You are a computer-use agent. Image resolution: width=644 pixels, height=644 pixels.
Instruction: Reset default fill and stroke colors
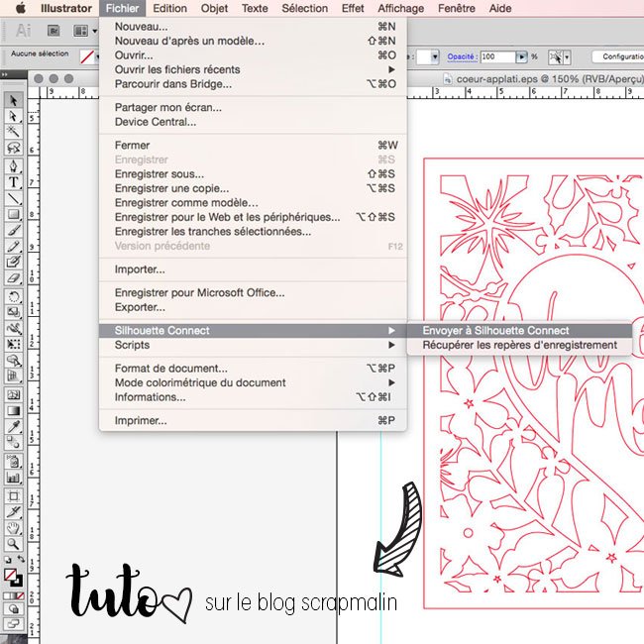pyautogui.click(x=7, y=560)
